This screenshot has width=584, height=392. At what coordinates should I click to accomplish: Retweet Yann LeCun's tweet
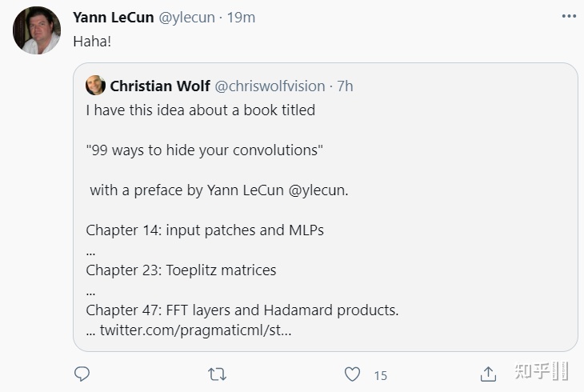(217, 374)
